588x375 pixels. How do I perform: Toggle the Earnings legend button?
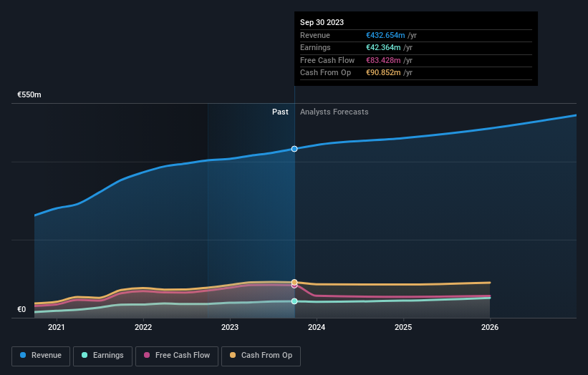click(x=102, y=356)
